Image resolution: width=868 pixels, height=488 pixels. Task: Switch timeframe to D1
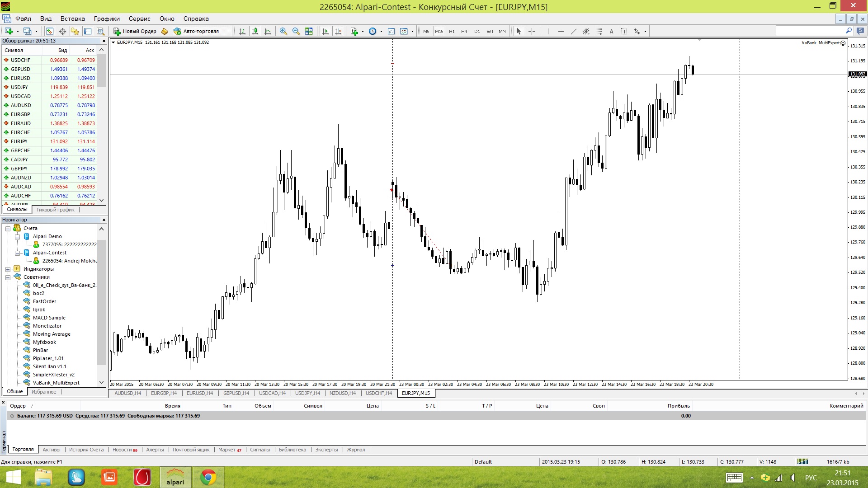click(x=477, y=31)
